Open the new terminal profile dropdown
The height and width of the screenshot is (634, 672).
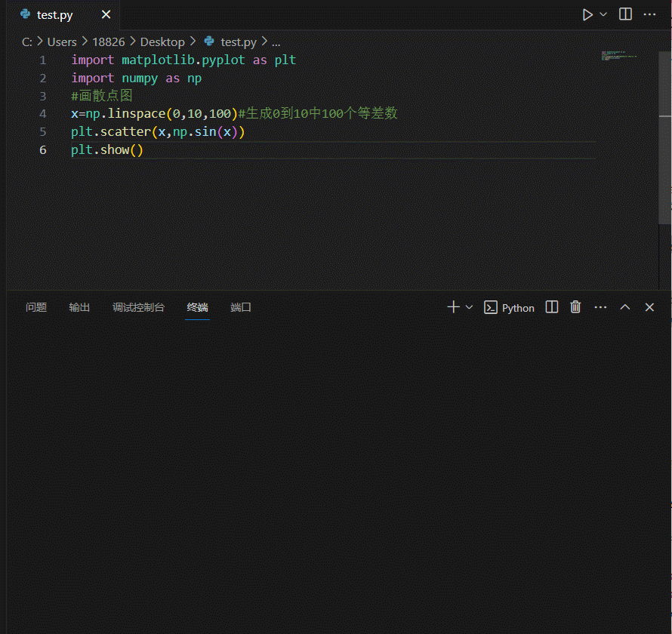point(469,307)
